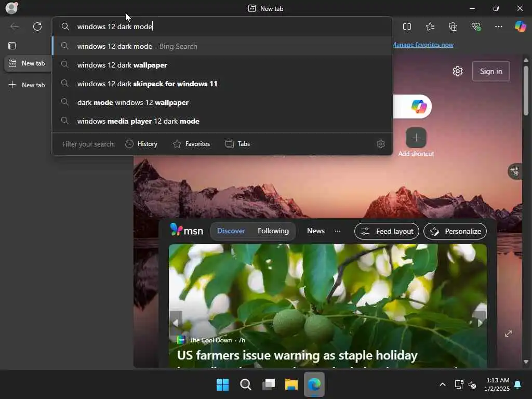Filter search by History

click(x=141, y=144)
